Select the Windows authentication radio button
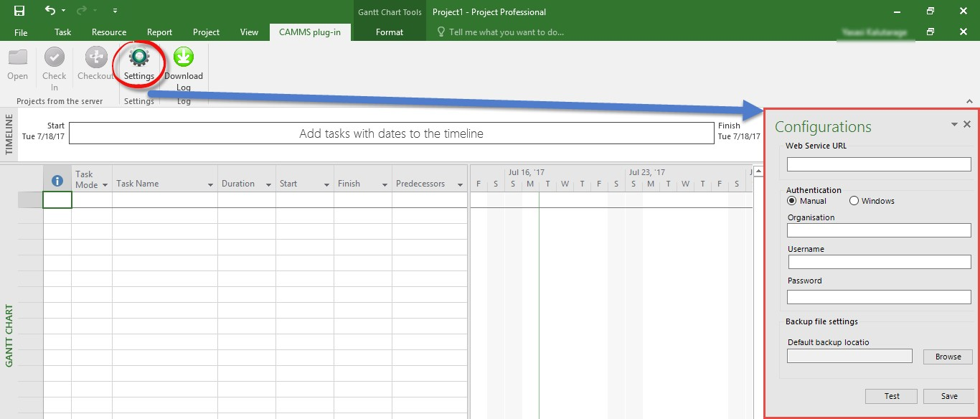The width and height of the screenshot is (980, 419). tap(854, 201)
